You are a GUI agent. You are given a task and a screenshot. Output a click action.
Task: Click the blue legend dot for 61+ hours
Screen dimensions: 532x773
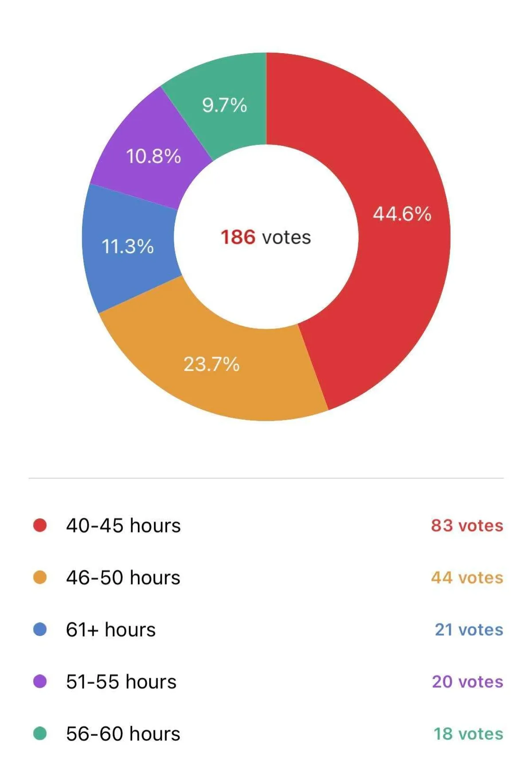coord(40,629)
